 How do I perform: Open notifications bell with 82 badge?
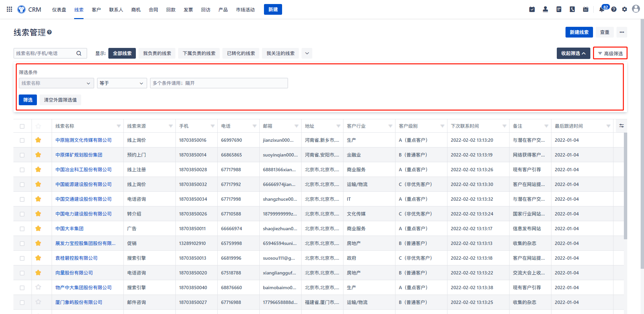pyautogui.click(x=602, y=9)
